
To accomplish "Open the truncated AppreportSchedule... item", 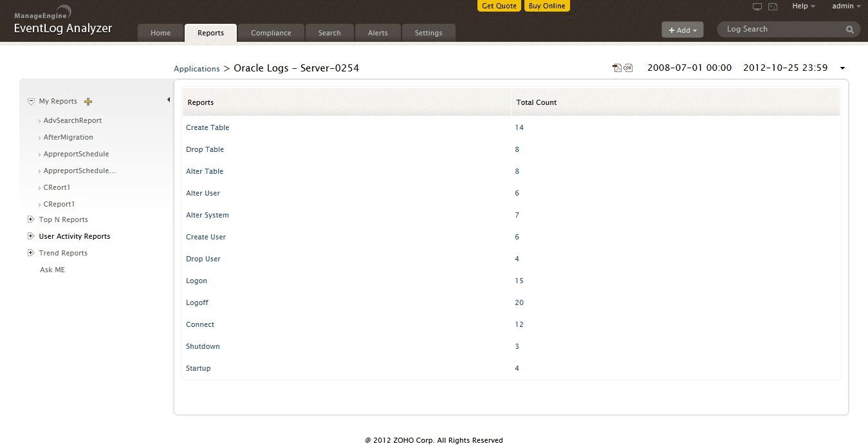I will [79, 171].
